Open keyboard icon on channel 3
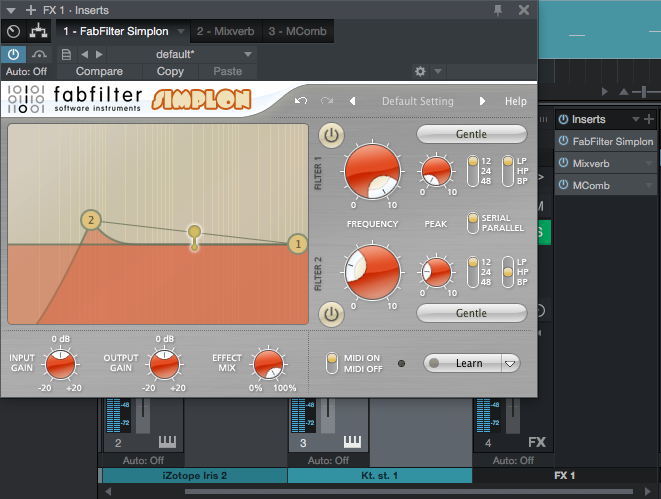 [x=352, y=442]
